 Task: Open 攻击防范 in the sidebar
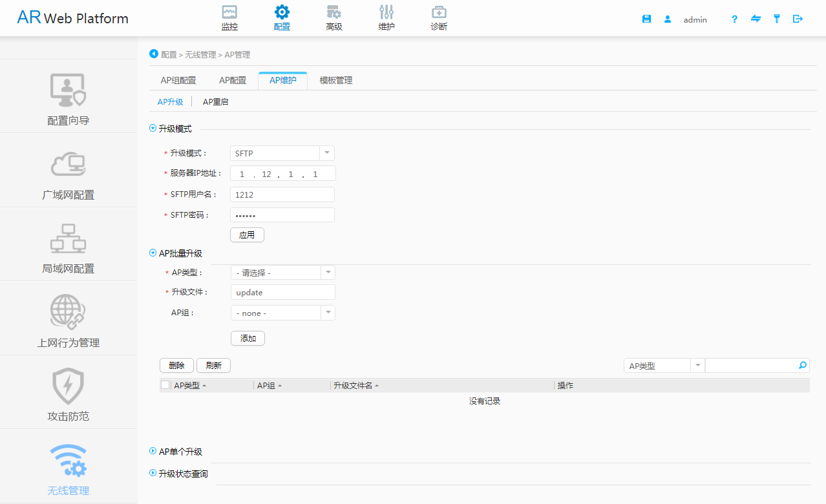[x=69, y=392]
